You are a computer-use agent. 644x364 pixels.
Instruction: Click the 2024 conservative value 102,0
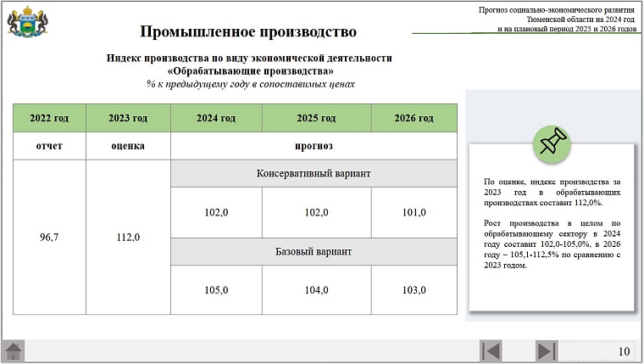216,213
